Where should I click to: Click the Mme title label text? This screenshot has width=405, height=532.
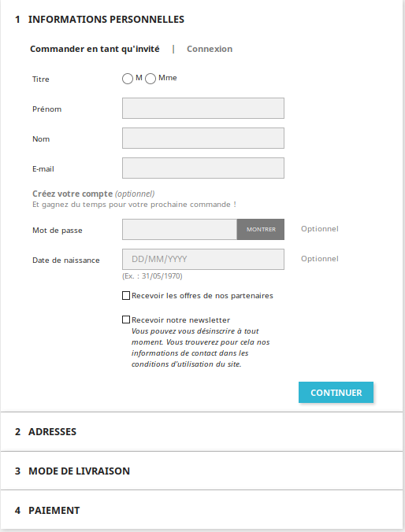click(168, 78)
